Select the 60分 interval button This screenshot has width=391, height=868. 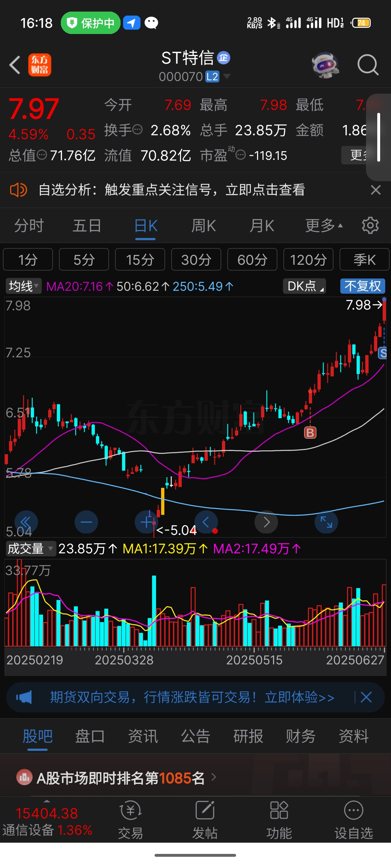pos(252,259)
